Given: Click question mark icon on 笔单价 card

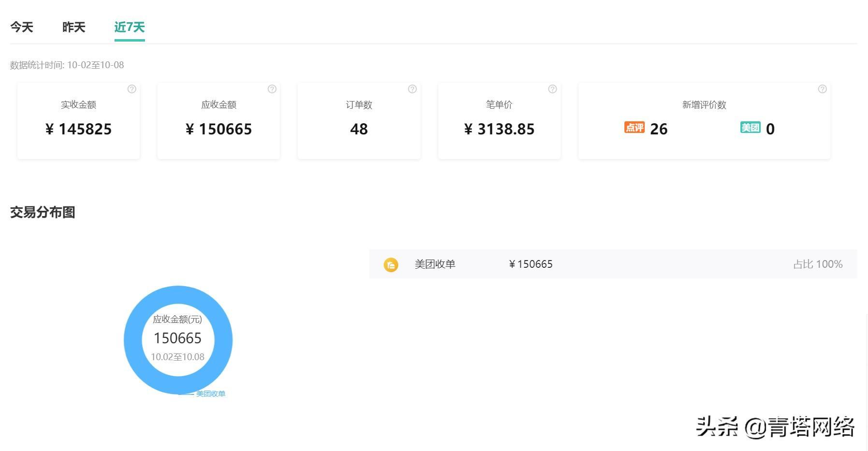Looking at the screenshot, I should [552, 89].
